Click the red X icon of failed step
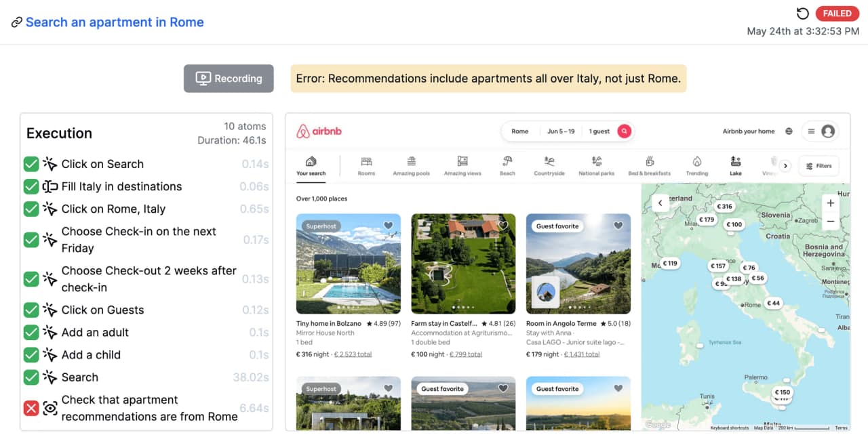868x437 pixels. tap(31, 408)
